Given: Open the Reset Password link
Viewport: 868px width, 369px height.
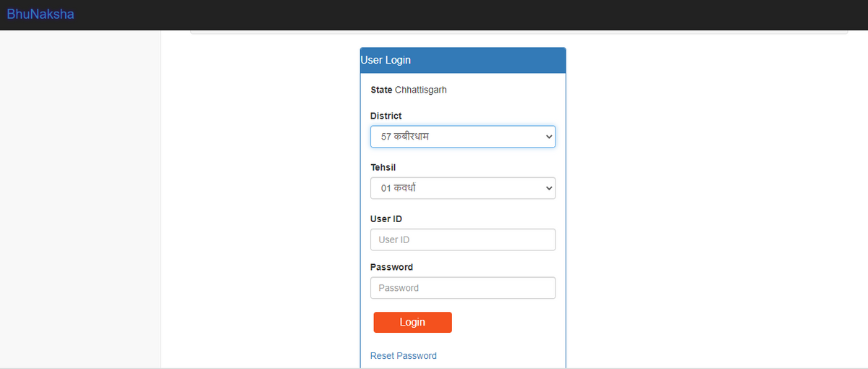Looking at the screenshot, I should 403,356.
